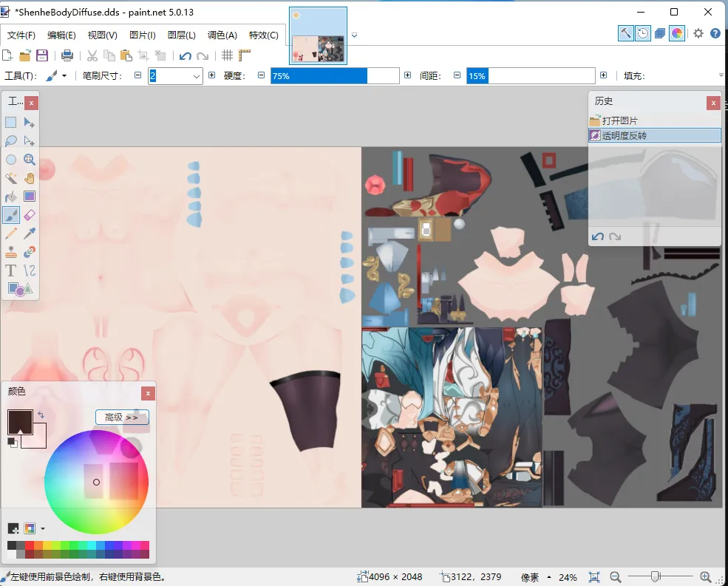The width and height of the screenshot is (728, 586).
Task: Select the Shapes tool
Action: pyautogui.click(x=20, y=289)
